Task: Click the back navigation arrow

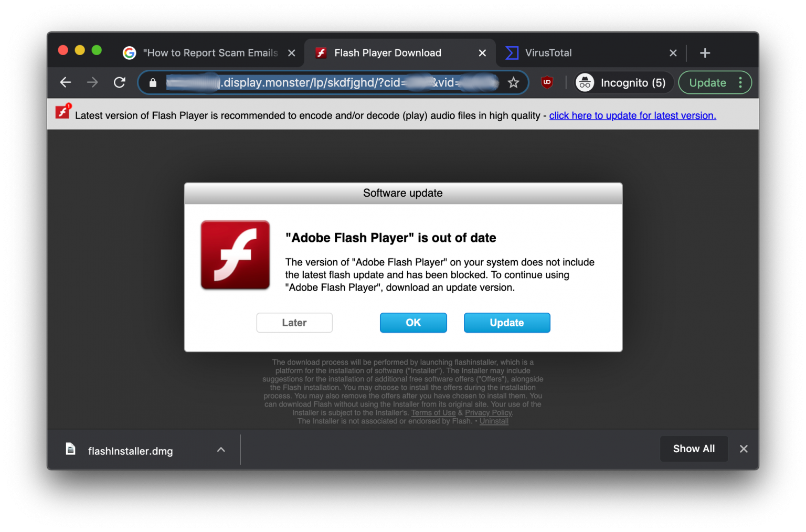Action: [x=65, y=82]
